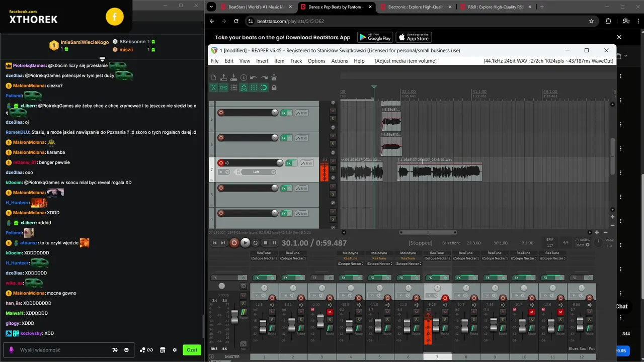Click arrange view horizontal scrollbar

point(428,232)
